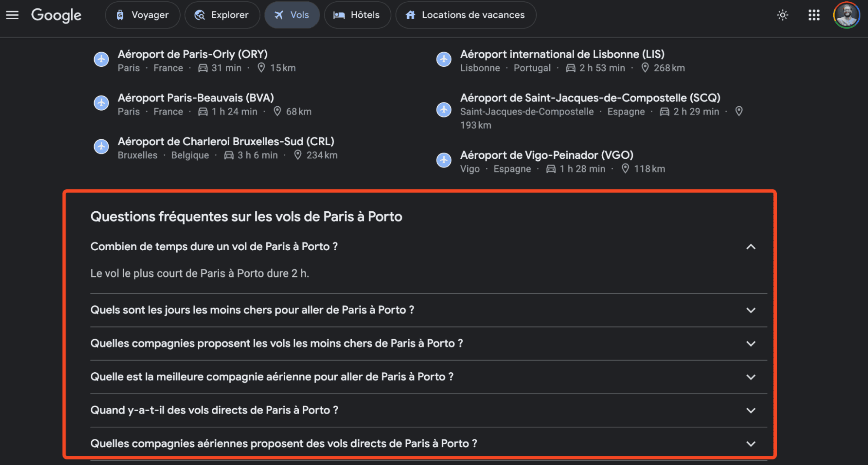Click the Google logo link
Viewport: 868px width, 465px height.
coord(56,15)
